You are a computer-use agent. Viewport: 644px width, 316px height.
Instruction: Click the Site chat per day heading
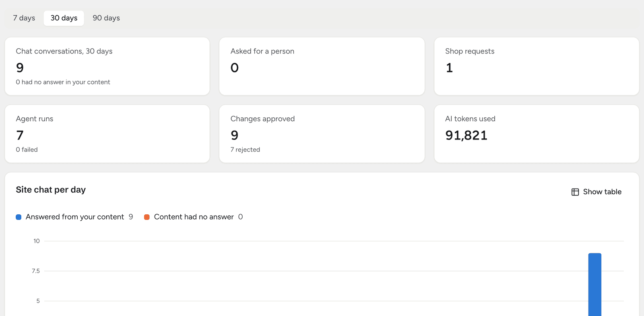51,190
